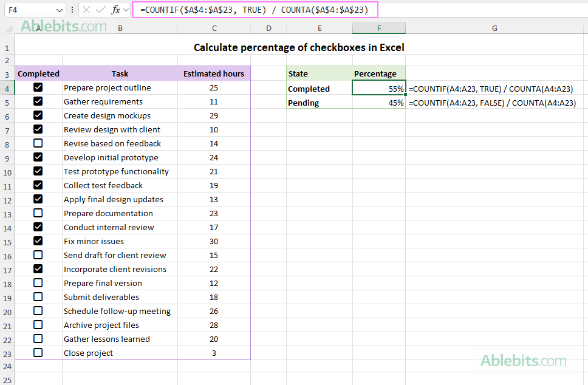Check the 'Close project' checkbox
This screenshot has height=385, width=588.
tap(38, 352)
